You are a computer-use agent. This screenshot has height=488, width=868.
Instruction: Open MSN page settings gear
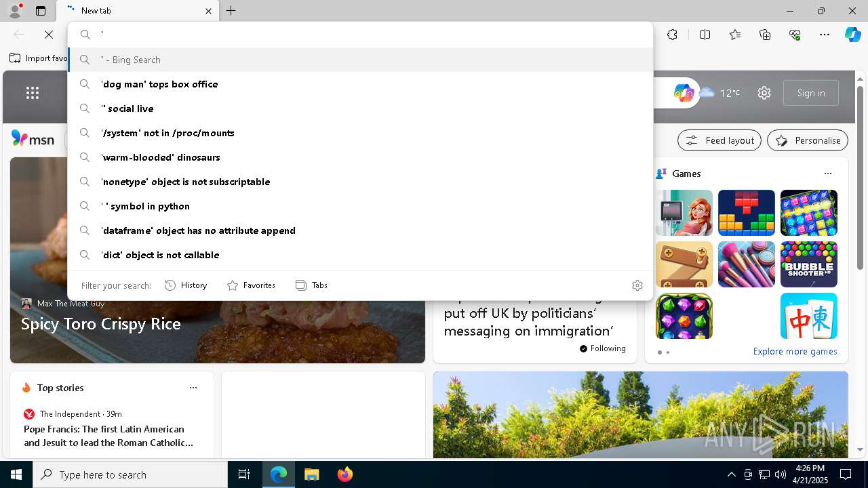pyautogui.click(x=764, y=93)
